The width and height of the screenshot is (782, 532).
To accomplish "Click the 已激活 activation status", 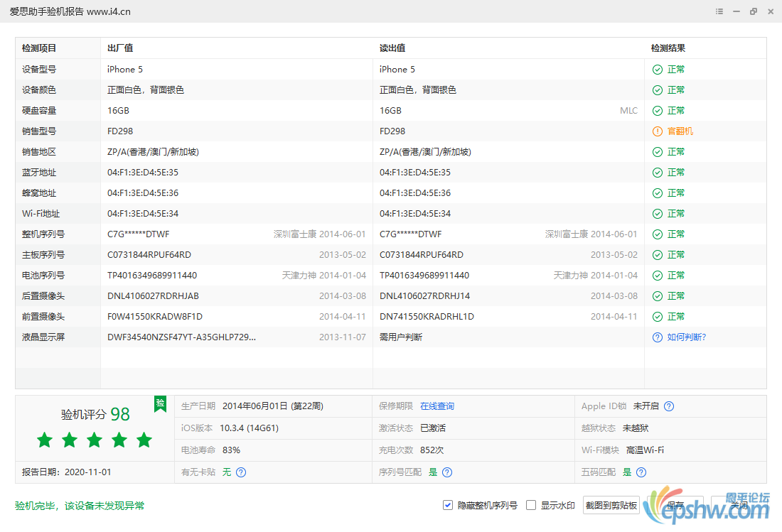I will click(x=433, y=428).
